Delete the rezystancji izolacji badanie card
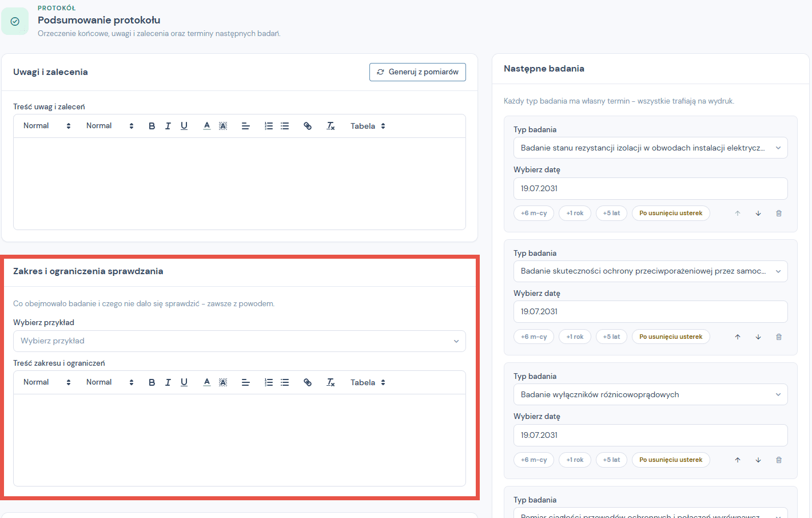 tap(779, 213)
